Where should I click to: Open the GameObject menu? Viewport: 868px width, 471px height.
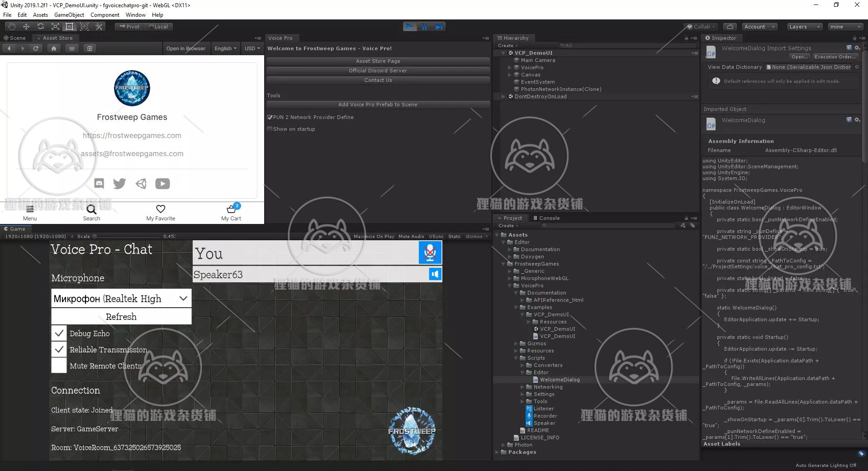tap(69, 15)
